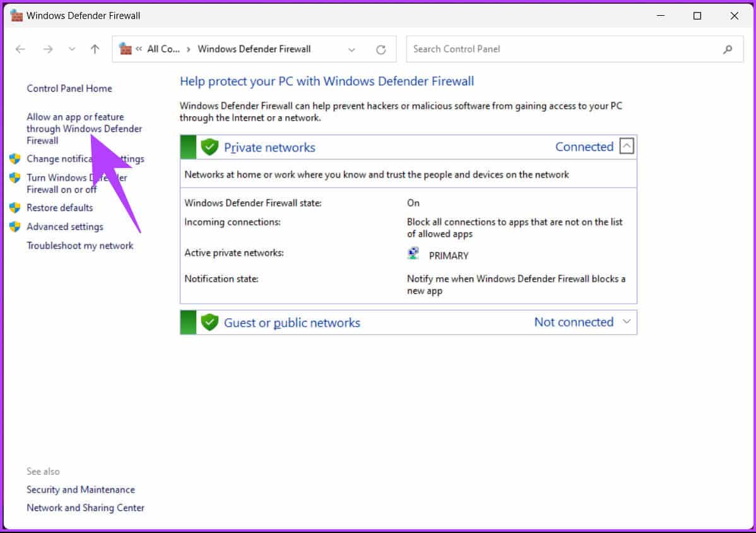
Task: Refresh the Control Panel page
Action: [381, 50]
